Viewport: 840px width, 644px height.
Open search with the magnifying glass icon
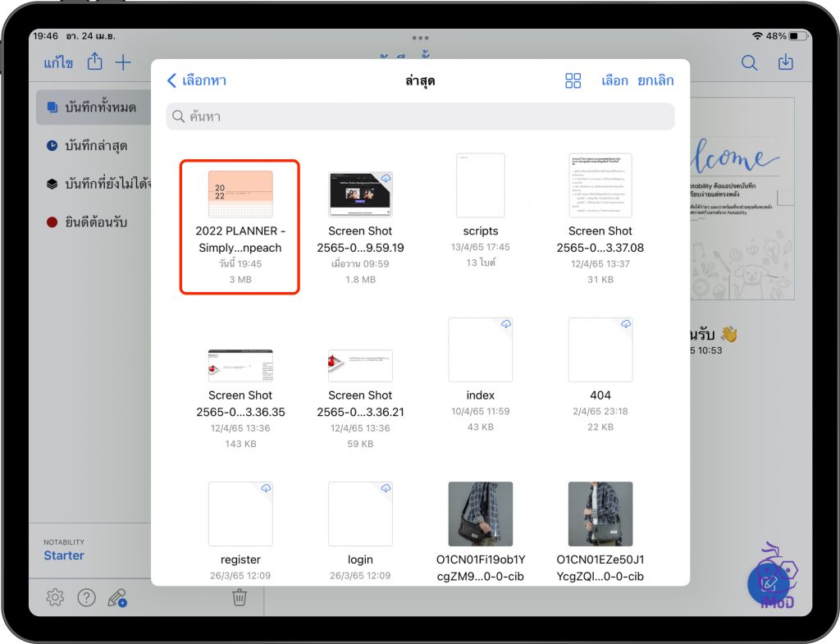coord(749,63)
